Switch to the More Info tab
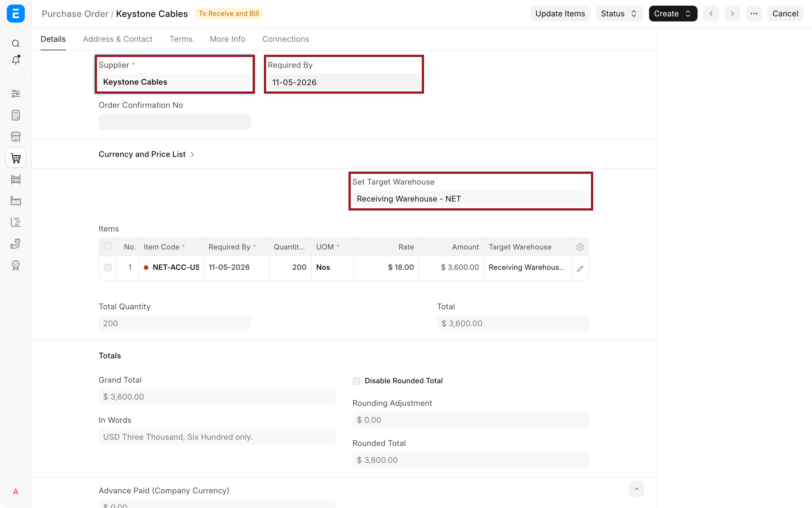Viewport: 812px width, 508px height. tap(227, 39)
